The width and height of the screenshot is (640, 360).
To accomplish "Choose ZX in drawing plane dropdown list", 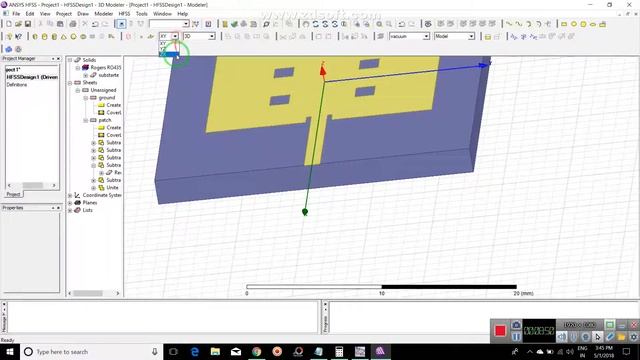I will point(169,54).
